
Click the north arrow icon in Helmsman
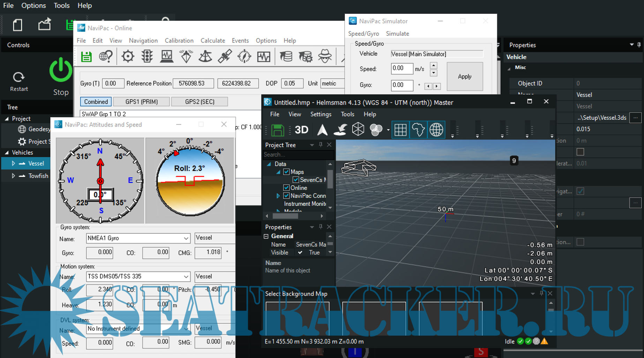tap(322, 130)
